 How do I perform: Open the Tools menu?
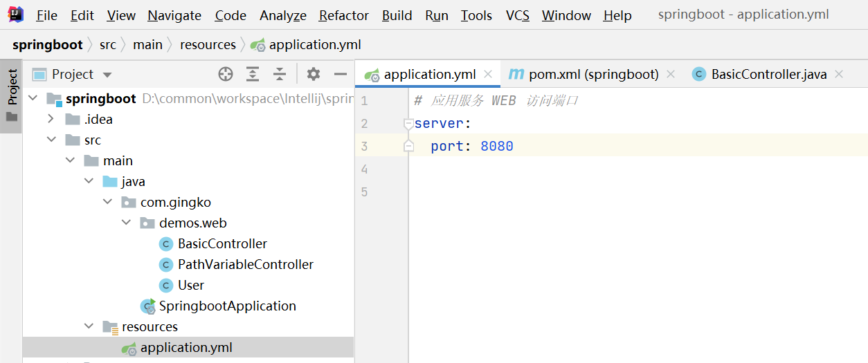(x=476, y=15)
